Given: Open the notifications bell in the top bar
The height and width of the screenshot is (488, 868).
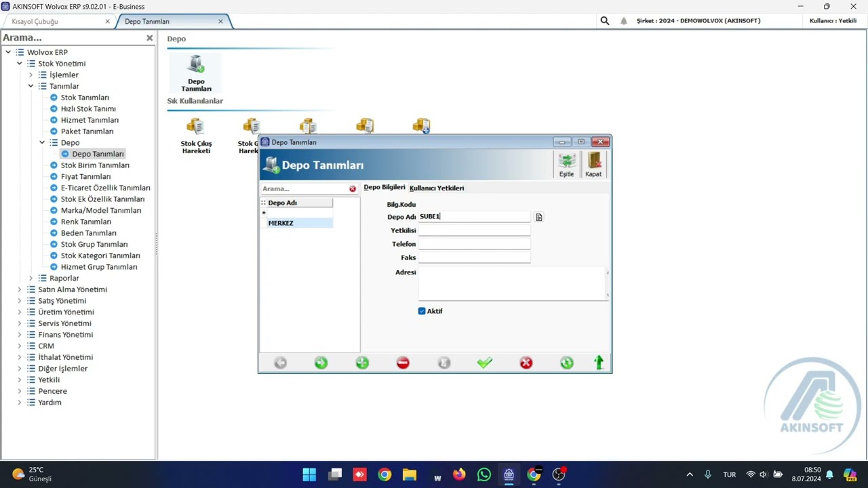Looking at the screenshot, I should (x=624, y=21).
